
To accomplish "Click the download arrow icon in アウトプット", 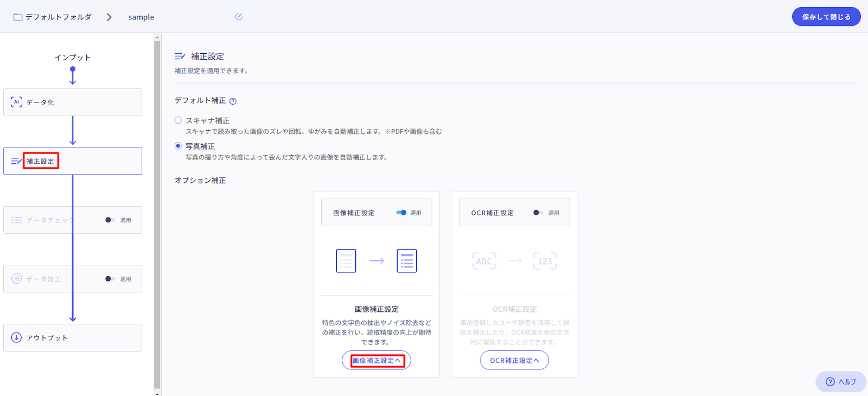I will (x=16, y=337).
